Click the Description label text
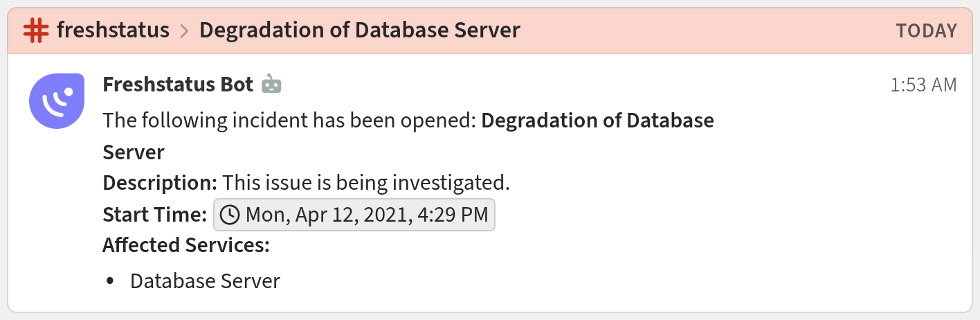 pyautogui.click(x=161, y=184)
